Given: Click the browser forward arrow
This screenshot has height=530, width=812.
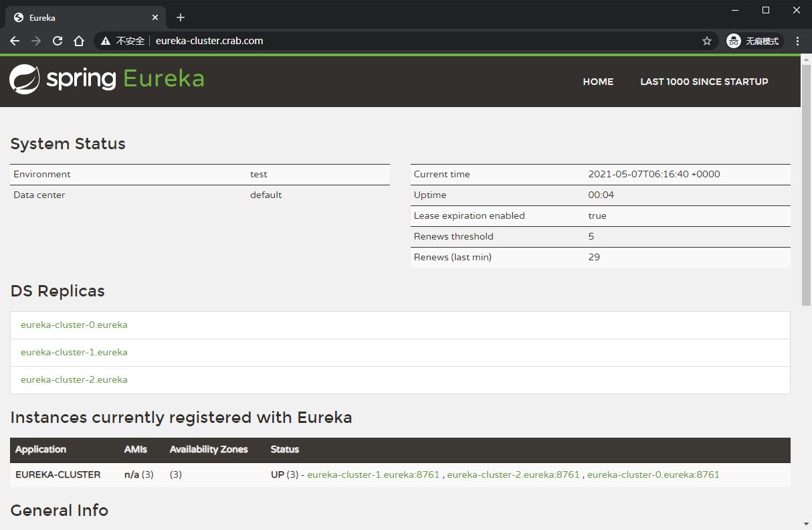Looking at the screenshot, I should coord(36,41).
